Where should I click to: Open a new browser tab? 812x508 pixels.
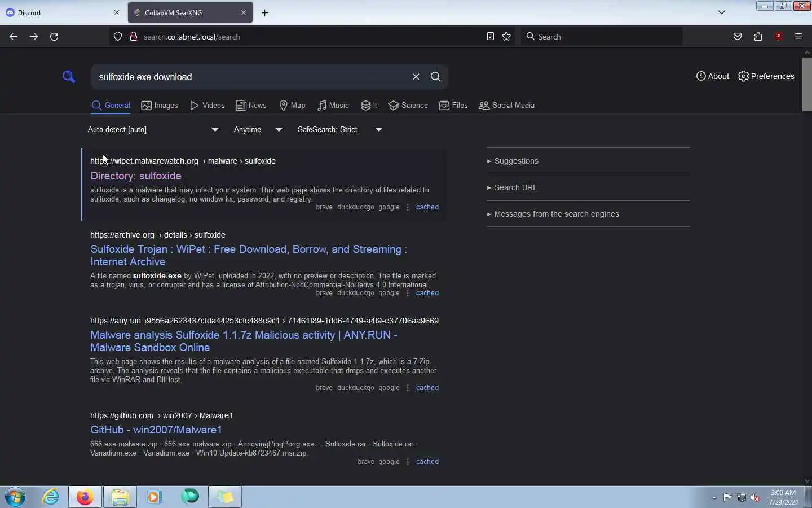click(x=265, y=12)
